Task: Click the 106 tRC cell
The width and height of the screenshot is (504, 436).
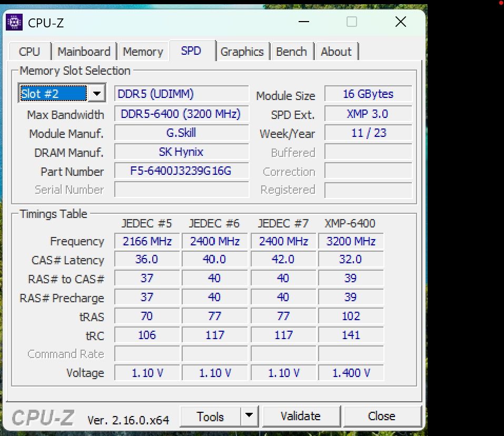Action: pos(147,335)
